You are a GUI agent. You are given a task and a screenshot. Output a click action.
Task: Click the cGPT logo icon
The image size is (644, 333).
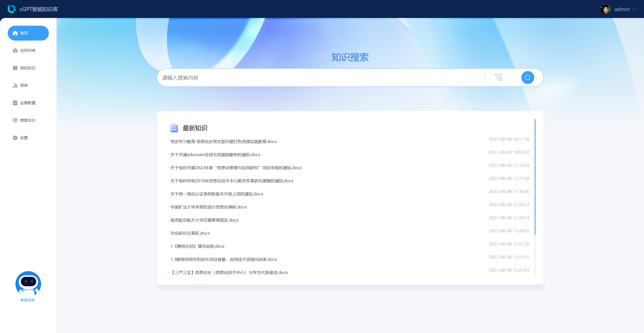point(11,9)
